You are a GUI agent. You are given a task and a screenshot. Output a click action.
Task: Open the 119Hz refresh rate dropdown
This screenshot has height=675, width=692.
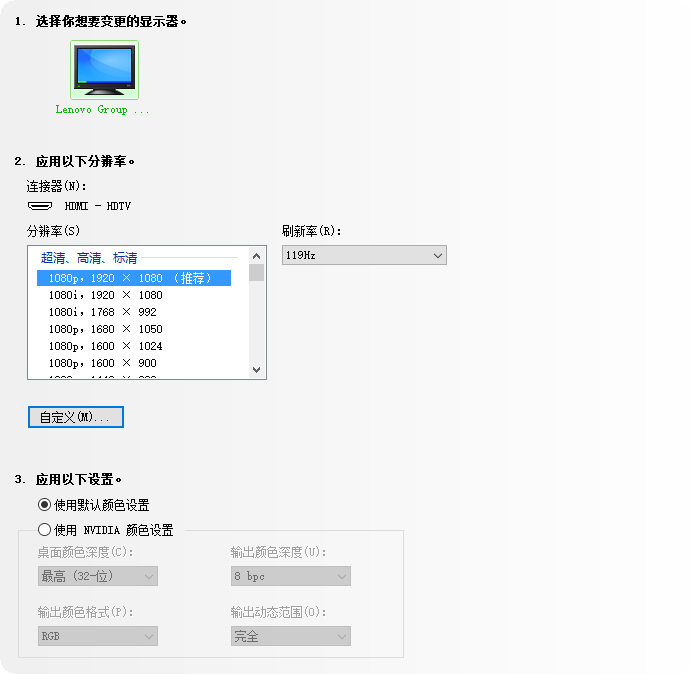(x=364, y=256)
